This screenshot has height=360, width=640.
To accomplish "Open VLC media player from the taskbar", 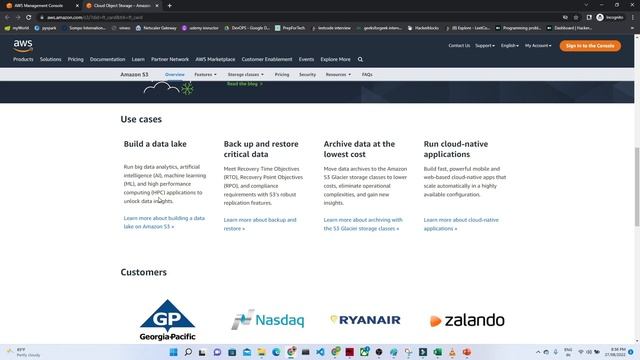I will pos(452,352).
